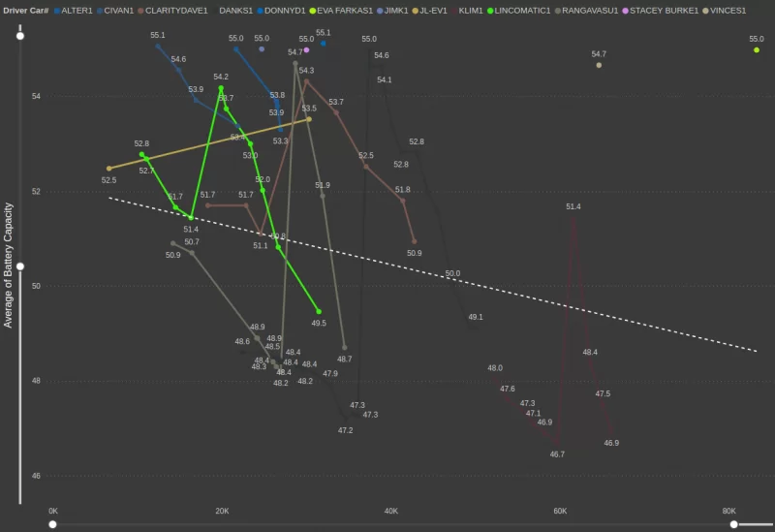Click right handle of horizontal zoom slider
The width and height of the screenshot is (775, 532).
pos(734,524)
